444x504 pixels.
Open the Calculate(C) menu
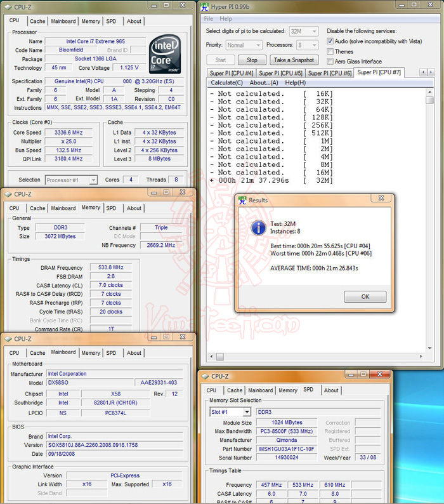226,83
